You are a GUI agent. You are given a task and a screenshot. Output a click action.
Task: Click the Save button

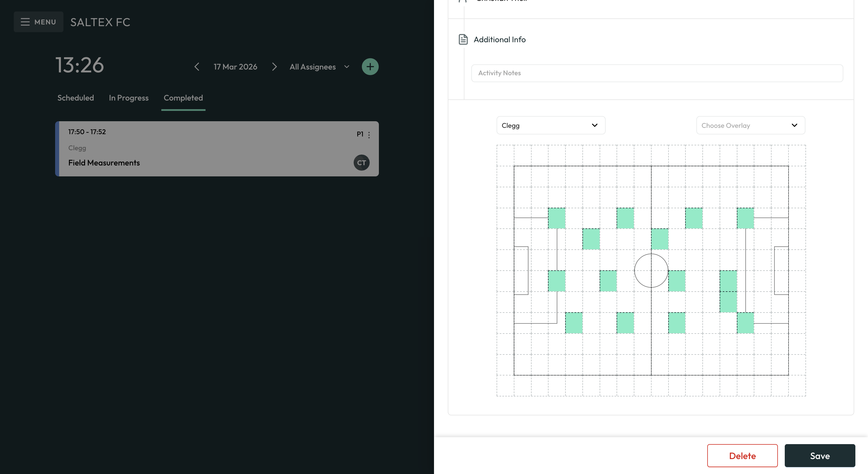pyautogui.click(x=820, y=455)
